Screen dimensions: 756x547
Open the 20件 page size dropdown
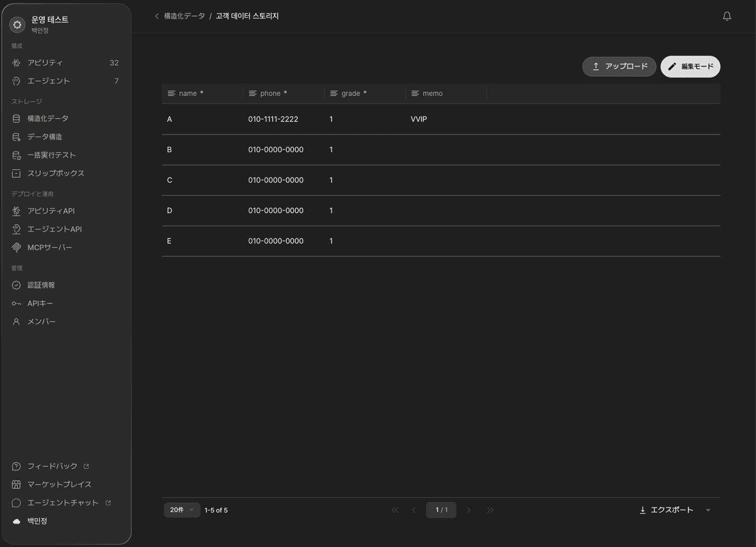pos(182,510)
